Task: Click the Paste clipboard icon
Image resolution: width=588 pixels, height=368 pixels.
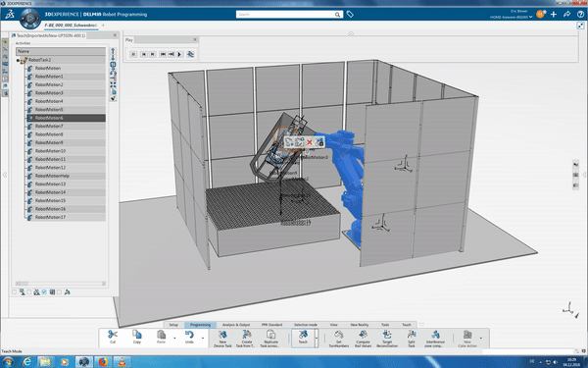Action: tap(162, 335)
